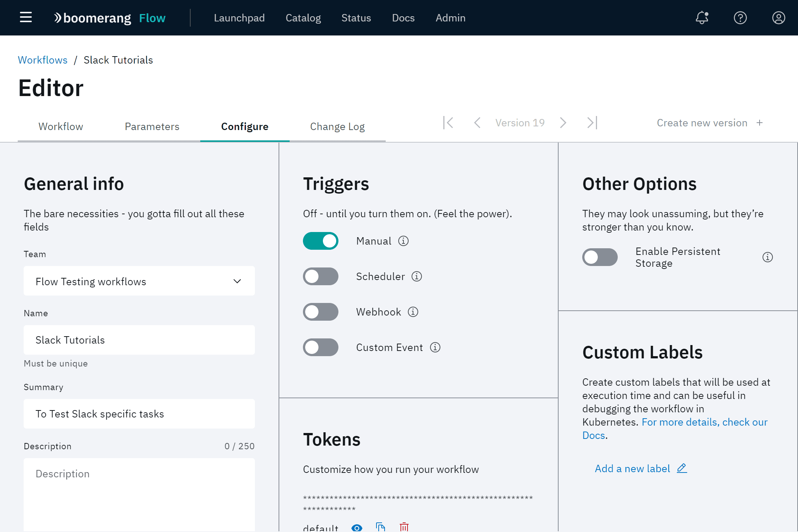Enable the Custom Event trigger toggle

tap(321, 347)
